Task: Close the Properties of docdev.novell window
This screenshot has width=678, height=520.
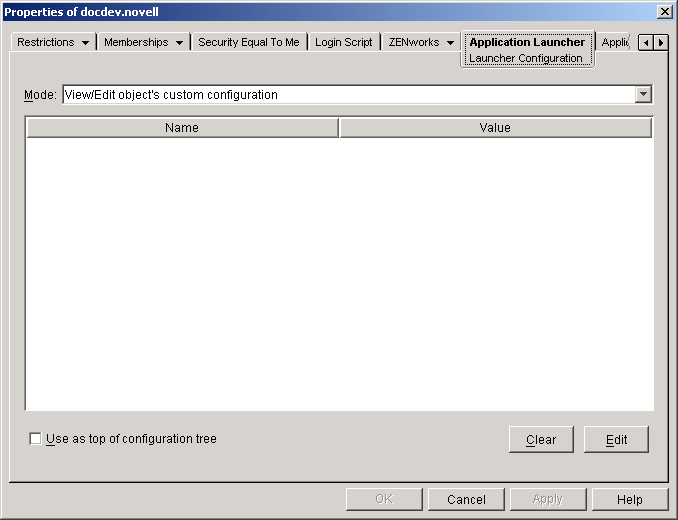Action: pyautogui.click(x=664, y=12)
